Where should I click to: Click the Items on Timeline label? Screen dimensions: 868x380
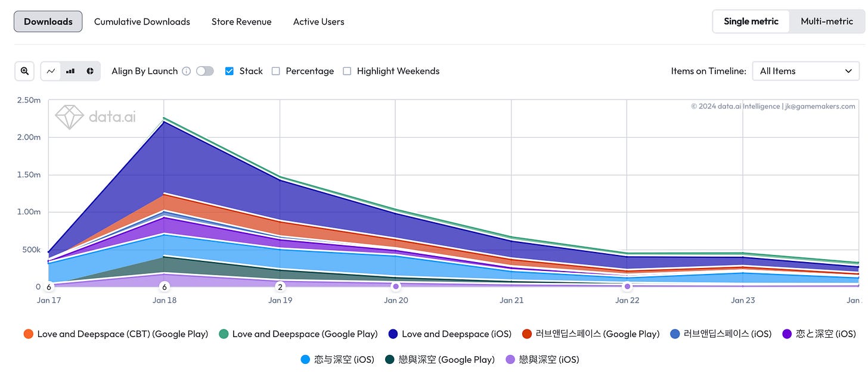pos(708,71)
